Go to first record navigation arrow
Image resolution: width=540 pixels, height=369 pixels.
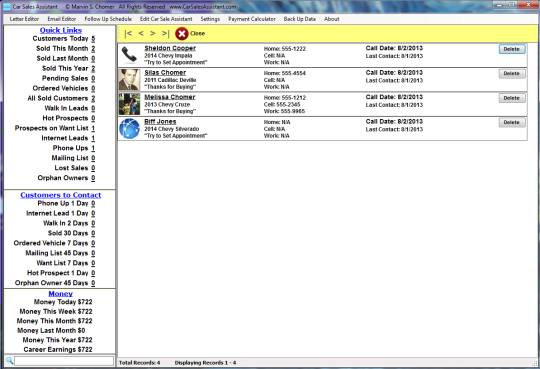coord(128,33)
